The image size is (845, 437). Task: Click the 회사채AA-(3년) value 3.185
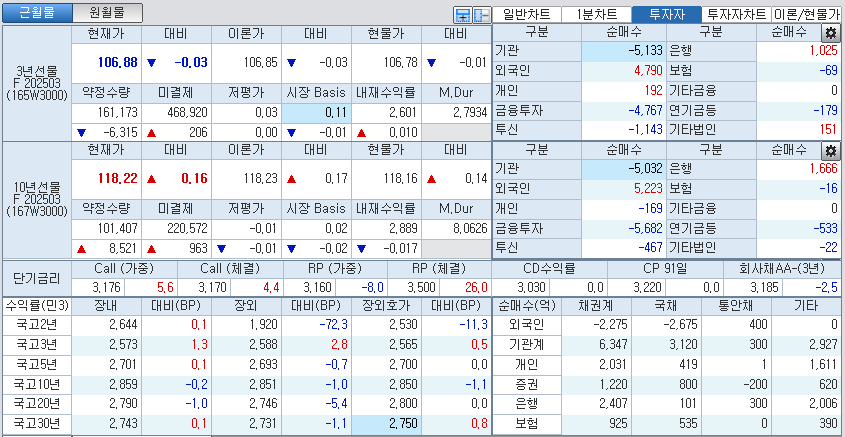click(765, 287)
